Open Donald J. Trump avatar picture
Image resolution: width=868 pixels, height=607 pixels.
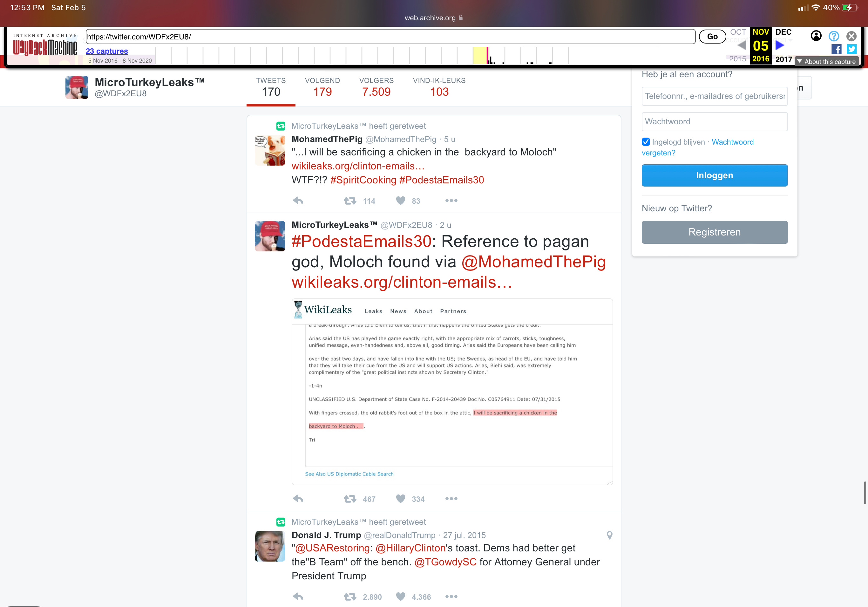click(270, 546)
